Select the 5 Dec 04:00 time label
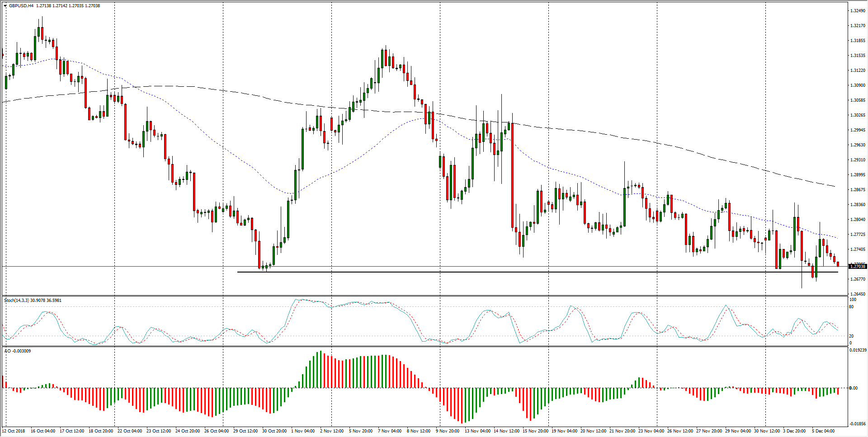This screenshot has height=437, width=868. tap(823, 431)
